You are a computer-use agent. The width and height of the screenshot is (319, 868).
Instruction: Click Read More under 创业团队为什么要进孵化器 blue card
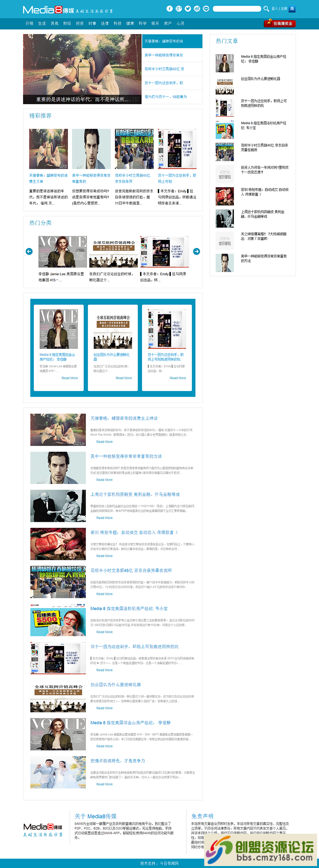[124, 378]
